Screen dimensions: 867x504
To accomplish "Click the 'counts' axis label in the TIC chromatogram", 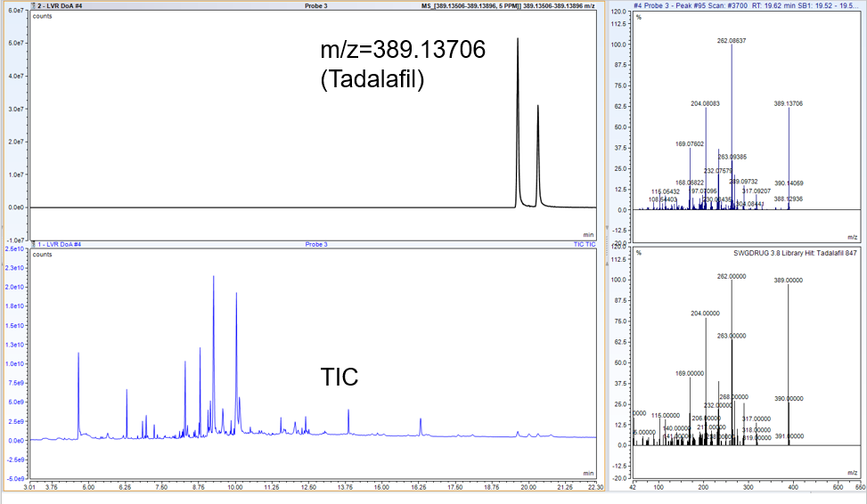I will click(42, 254).
